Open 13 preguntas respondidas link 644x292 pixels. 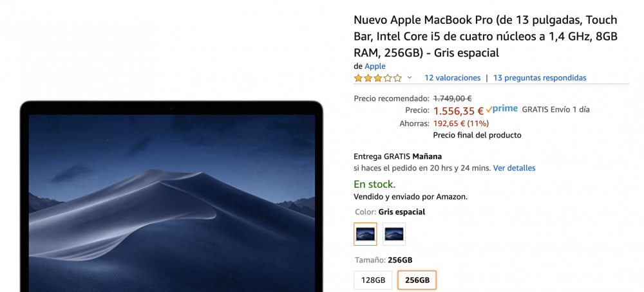coord(540,78)
